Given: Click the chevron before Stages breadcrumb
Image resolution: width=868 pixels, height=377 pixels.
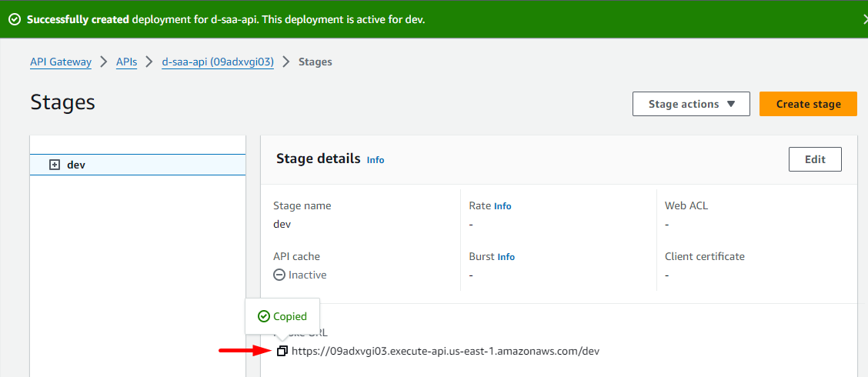Looking at the screenshot, I should [x=286, y=62].
